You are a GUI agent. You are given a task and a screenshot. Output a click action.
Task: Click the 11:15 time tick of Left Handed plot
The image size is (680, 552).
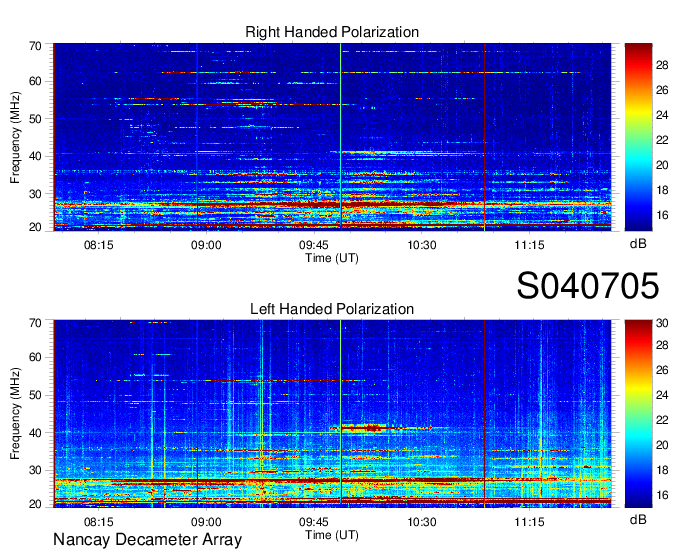pos(530,522)
